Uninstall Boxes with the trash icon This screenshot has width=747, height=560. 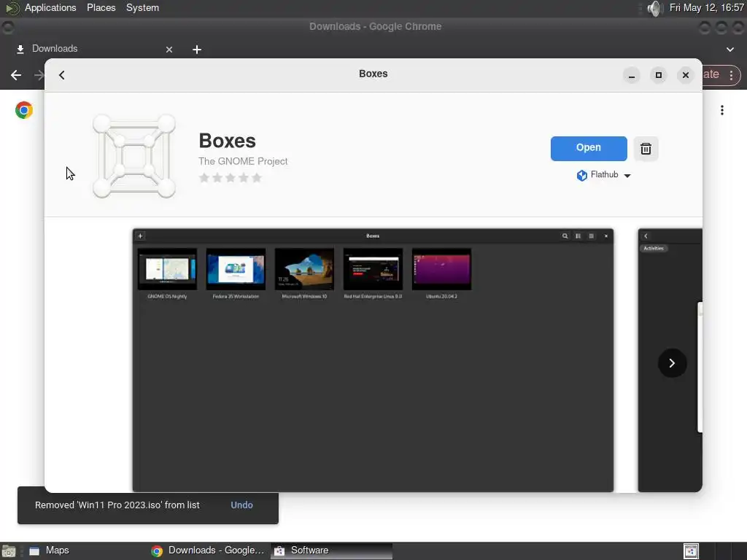tap(646, 149)
